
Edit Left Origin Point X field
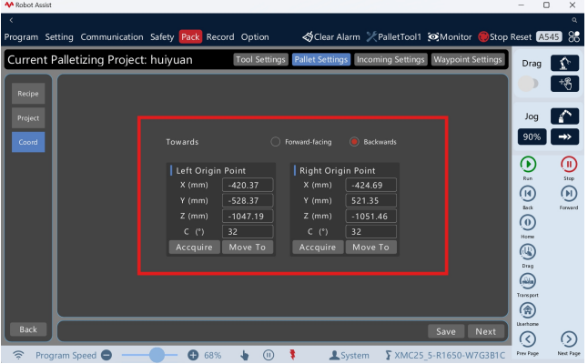point(248,186)
